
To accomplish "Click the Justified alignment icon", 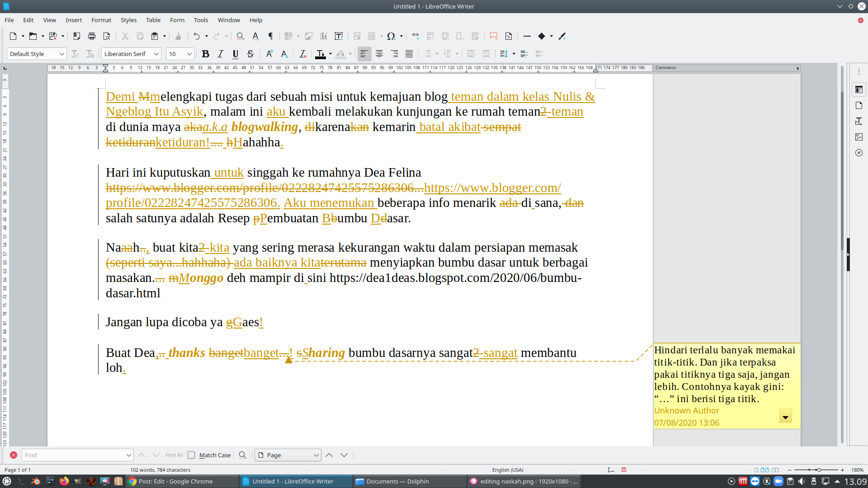I will [409, 54].
